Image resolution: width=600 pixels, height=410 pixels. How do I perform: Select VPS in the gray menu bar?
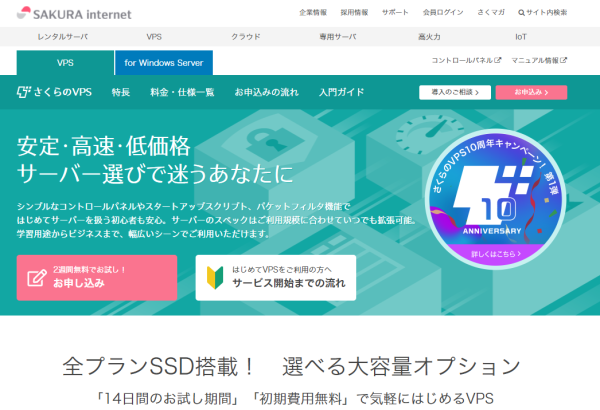tap(154, 37)
